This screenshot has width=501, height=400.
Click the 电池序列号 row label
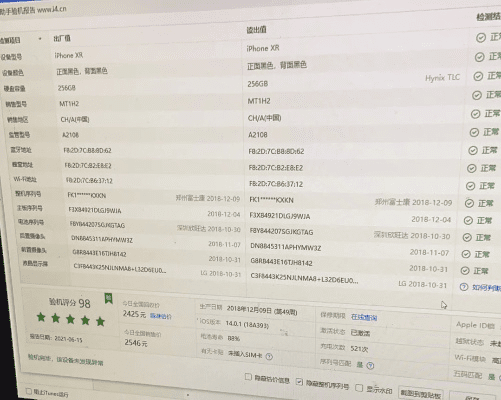tap(31, 222)
